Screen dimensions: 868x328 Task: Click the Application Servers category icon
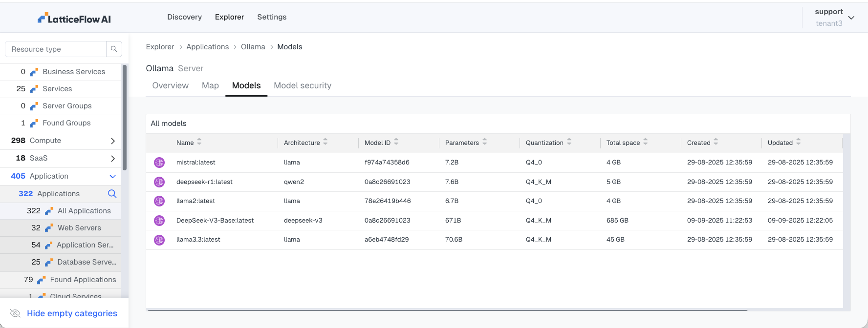[x=48, y=246]
